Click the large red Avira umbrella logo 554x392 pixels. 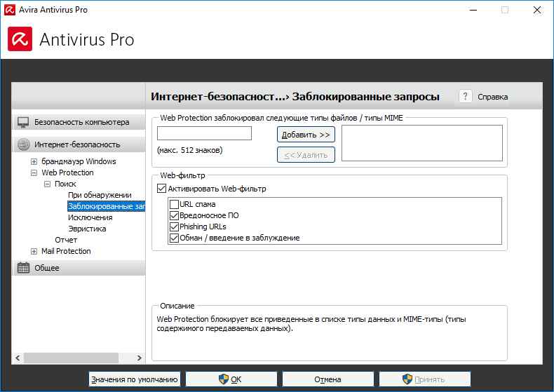20,39
